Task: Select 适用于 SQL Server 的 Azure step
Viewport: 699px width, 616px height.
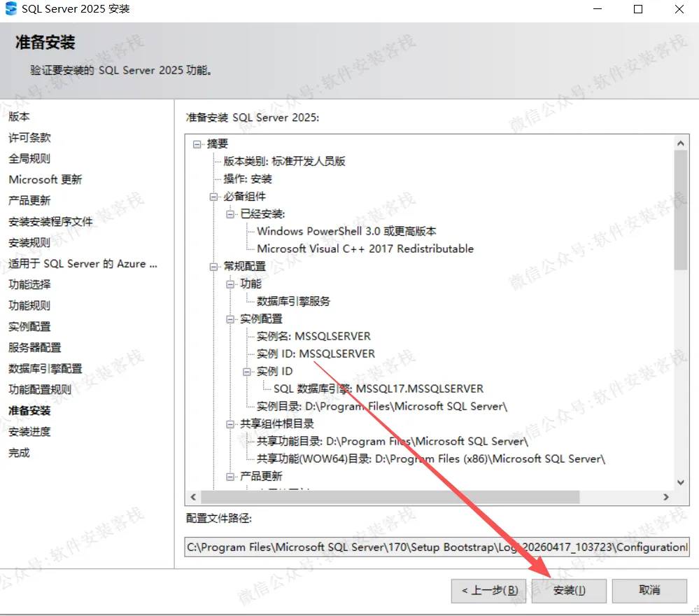Action: coord(83,264)
